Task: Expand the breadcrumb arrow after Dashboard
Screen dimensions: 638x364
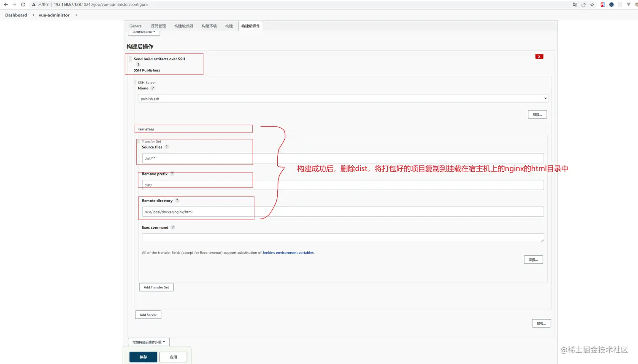Action: pos(34,15)
